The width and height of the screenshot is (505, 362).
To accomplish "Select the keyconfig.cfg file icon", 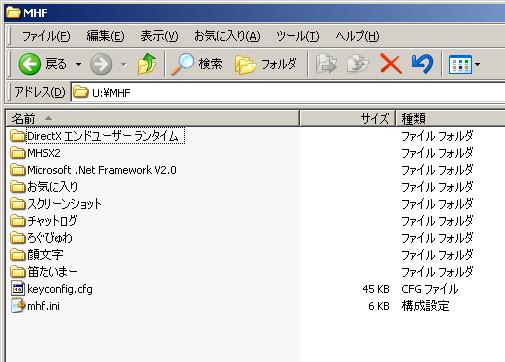I will pyautogui.click(x=18, y=289).
